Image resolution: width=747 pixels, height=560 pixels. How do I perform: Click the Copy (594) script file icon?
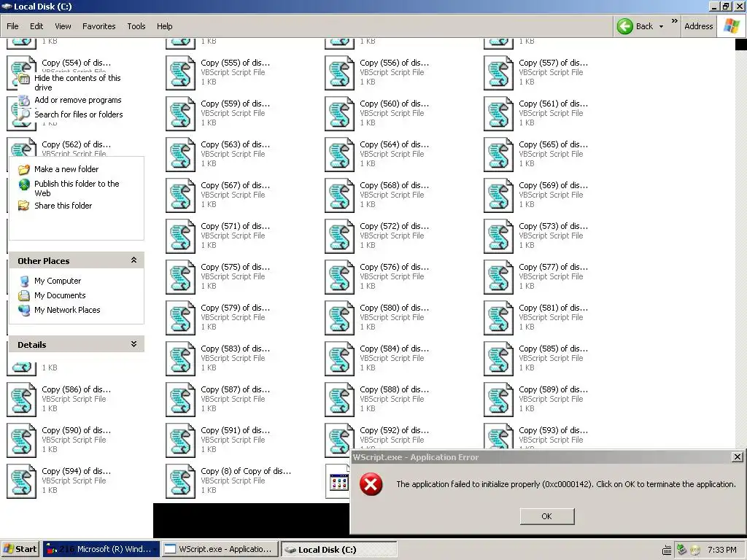click(21, 483)
